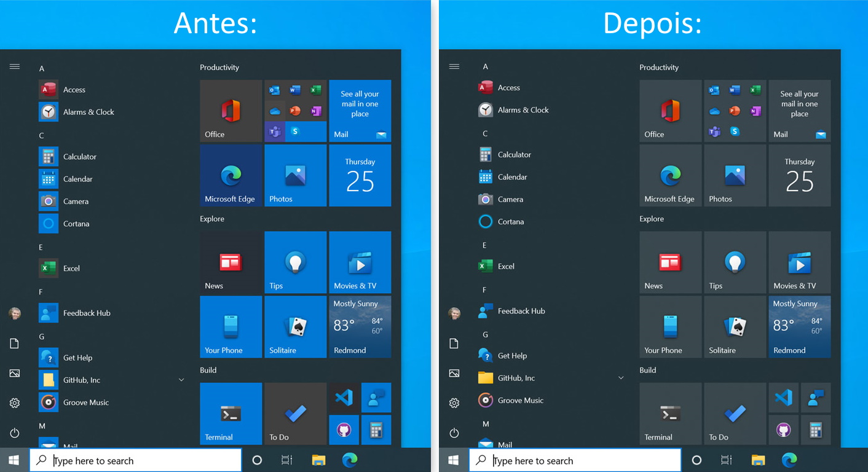Screen dimensions: 868x472
Task: Open Visual Studio Code small tile in Depois
Action: point(783,398)
